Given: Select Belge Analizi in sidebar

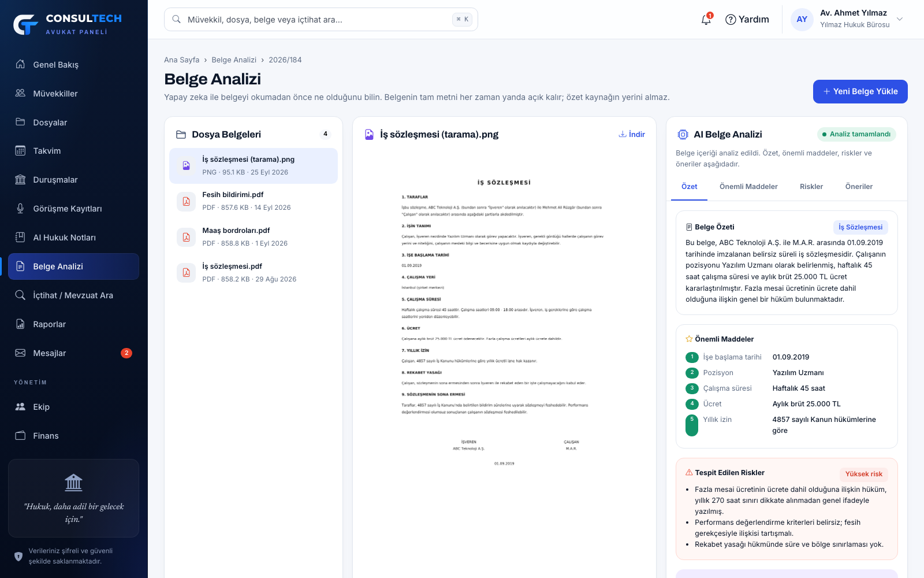Looking at the screenshot, I should coord(73,266).
